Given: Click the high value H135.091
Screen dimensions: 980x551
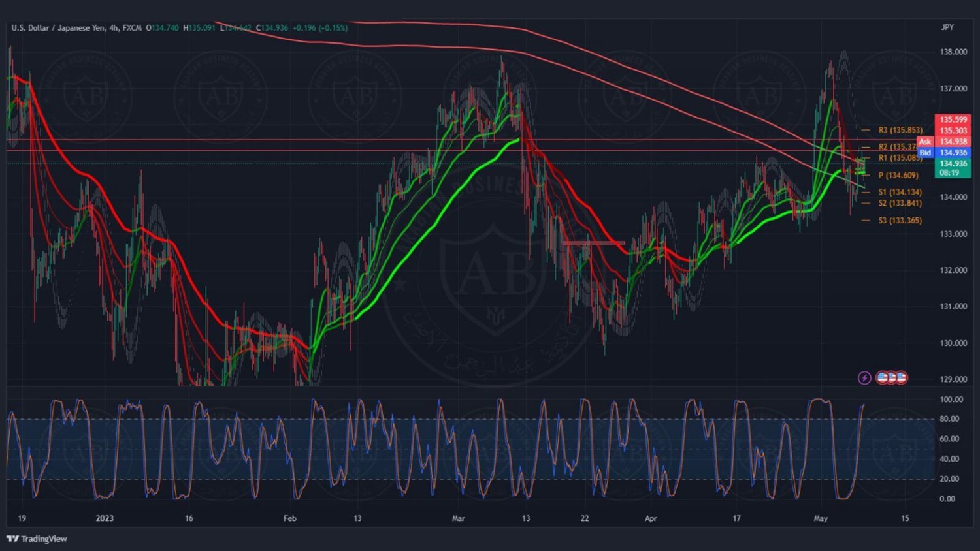Looking at the screenshot, I should (199, 28).
